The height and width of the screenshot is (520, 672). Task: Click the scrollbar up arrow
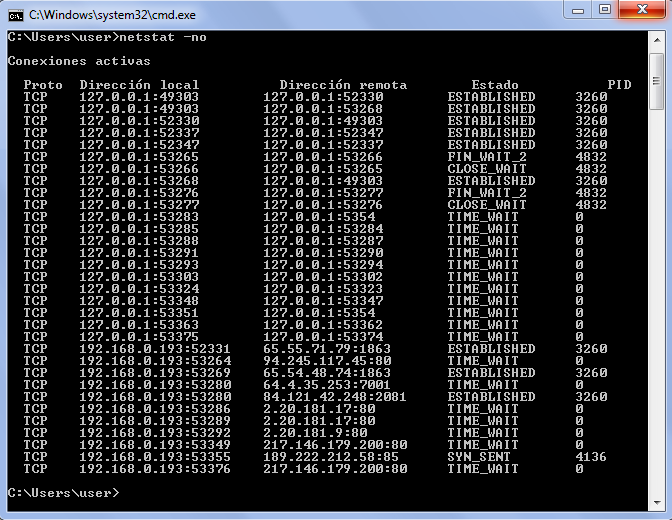pyautogui.click(x=656, y=40)
